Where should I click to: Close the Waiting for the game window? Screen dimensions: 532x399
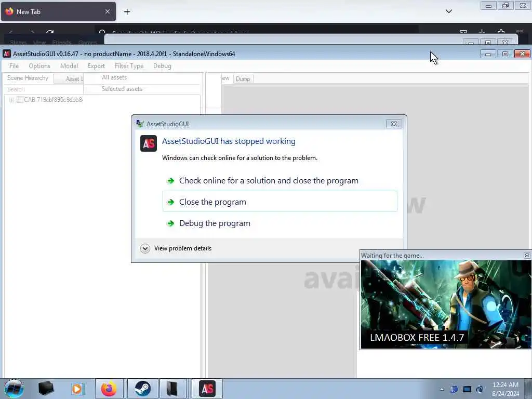click(x=527, y=256)
